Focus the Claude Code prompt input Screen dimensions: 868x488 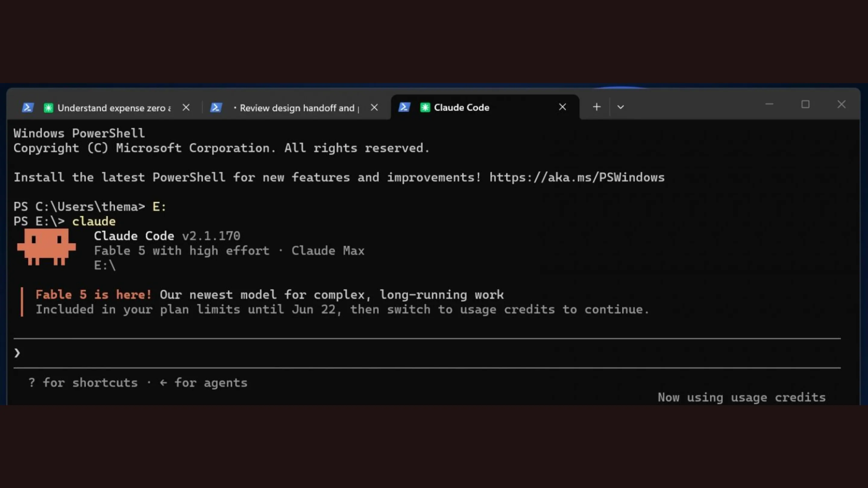click(427, 353)
